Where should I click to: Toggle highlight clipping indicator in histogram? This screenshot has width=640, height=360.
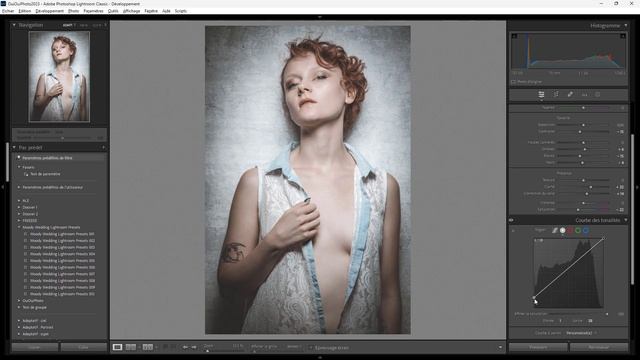(x=623, y=36)
